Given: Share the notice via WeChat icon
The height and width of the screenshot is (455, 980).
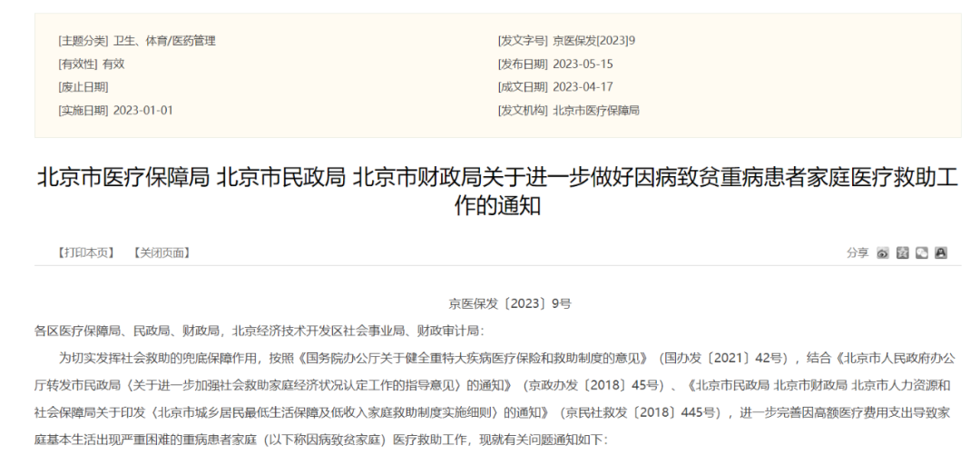Looking at the screenshot, I should [x=921, y=252].
